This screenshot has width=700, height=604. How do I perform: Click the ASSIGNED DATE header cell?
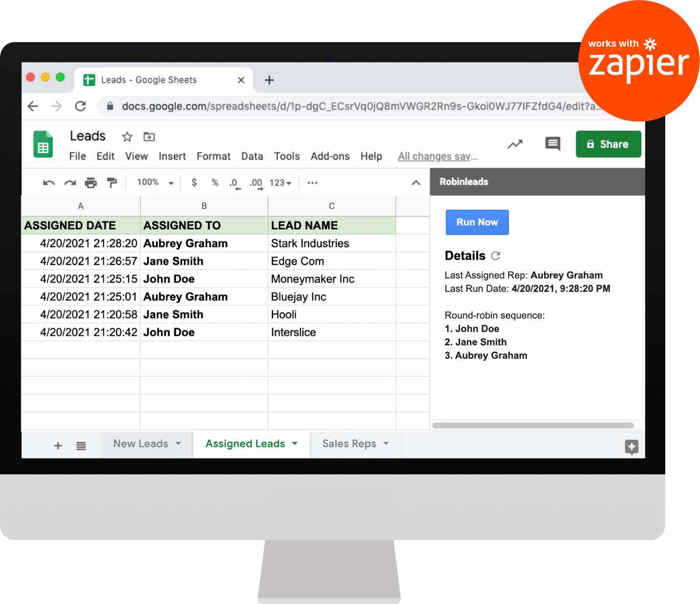click(81, 225)
